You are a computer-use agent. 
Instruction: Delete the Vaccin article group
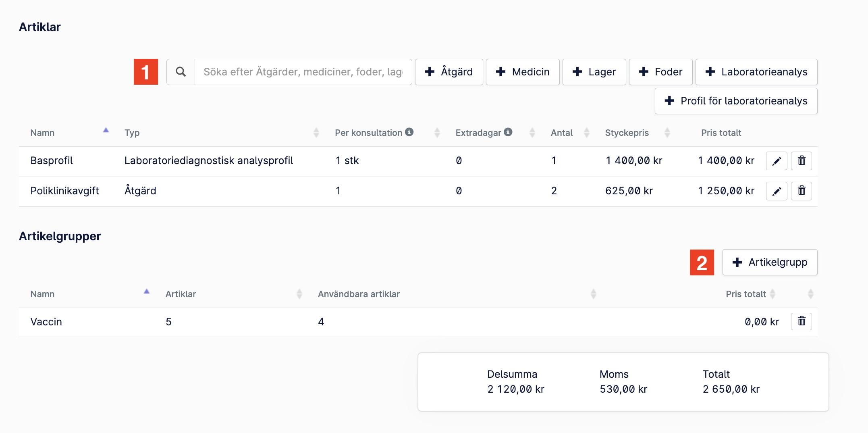802,321
